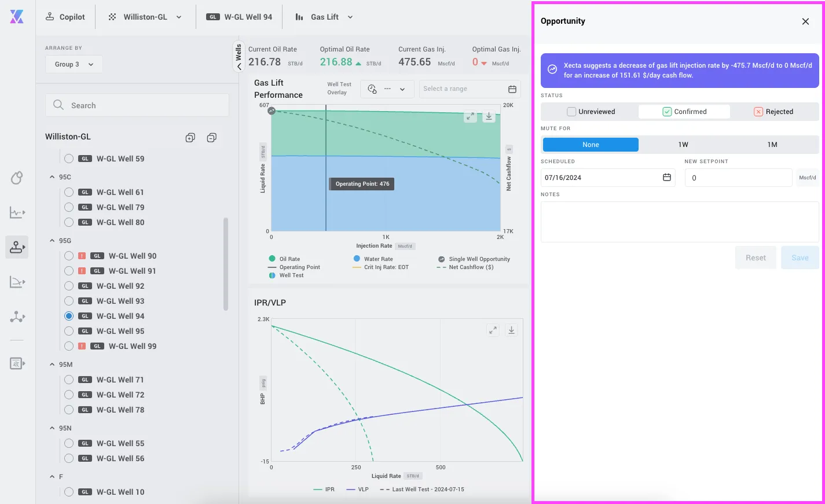Open the sidebar network nodes icon
Screen dimensions: 825x504
(17, 317)
